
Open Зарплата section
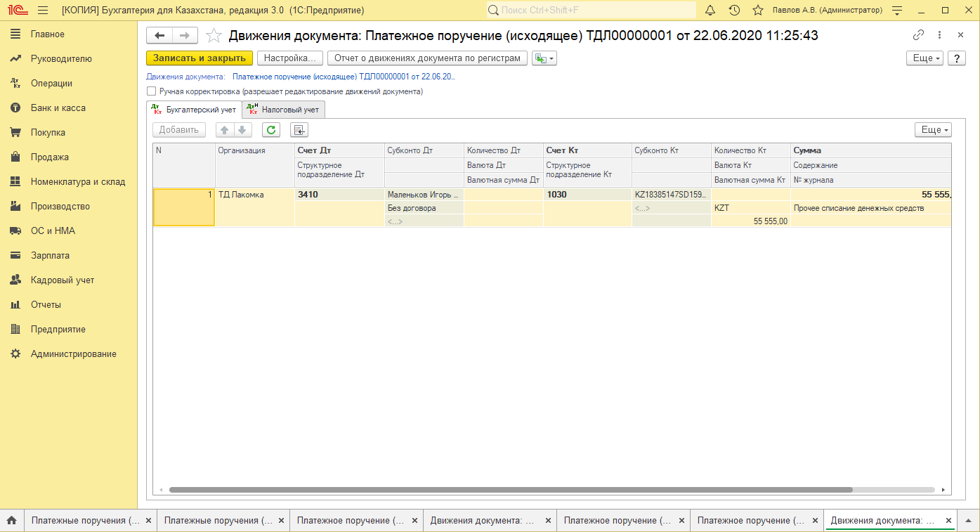[x=50, y=256]
